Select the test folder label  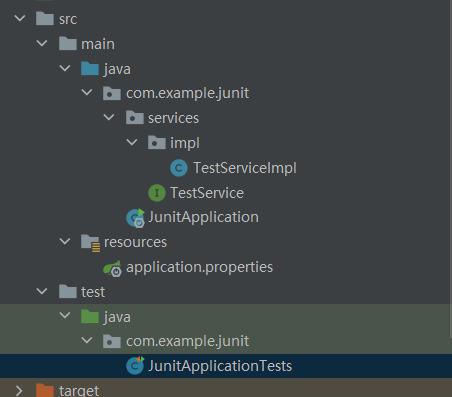tap(93, 292)
